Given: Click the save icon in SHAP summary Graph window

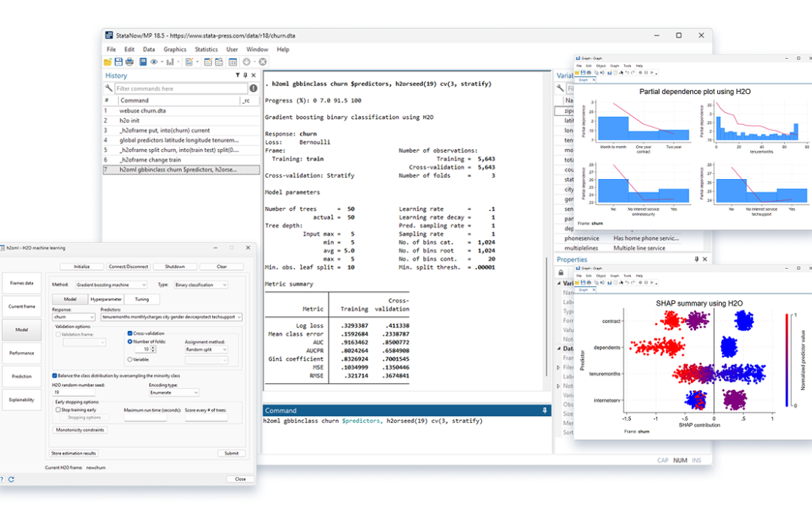Looking at the screenshot, I should [583, 282].
